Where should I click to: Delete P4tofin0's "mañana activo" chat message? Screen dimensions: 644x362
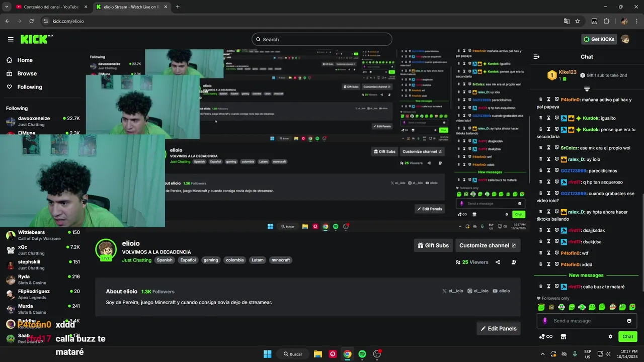pyautogui.click(x=541, y=100)
